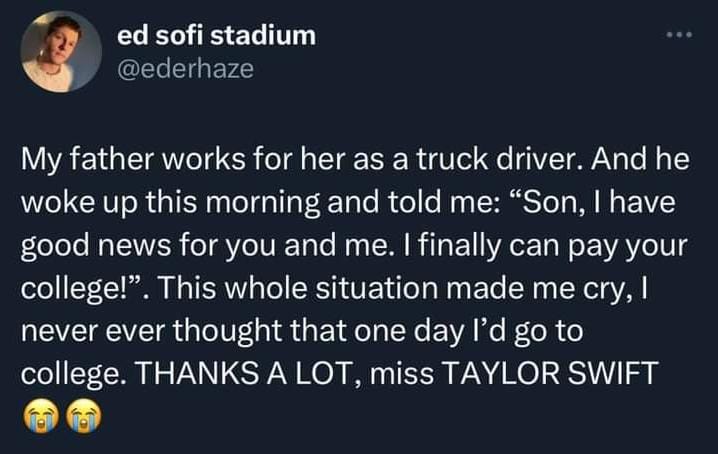The height and width of the screenshot is (454, 718).
Task: Click the word morning in the tweet
Action: coord(262,202)
